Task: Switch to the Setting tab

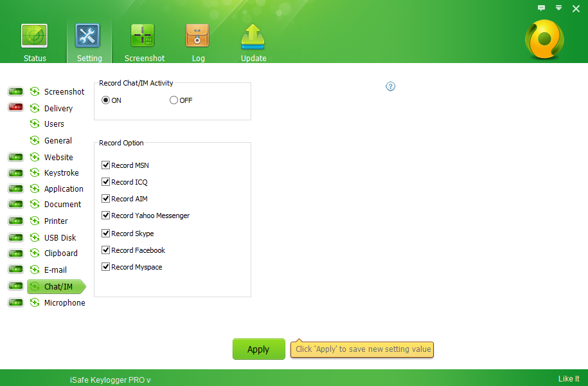Action: pos(89,41)
